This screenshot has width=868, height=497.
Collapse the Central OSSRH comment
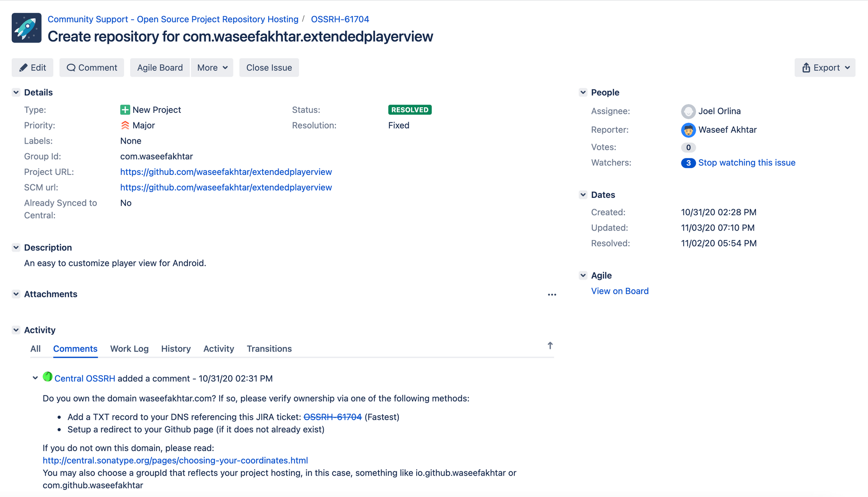point(35,378)
